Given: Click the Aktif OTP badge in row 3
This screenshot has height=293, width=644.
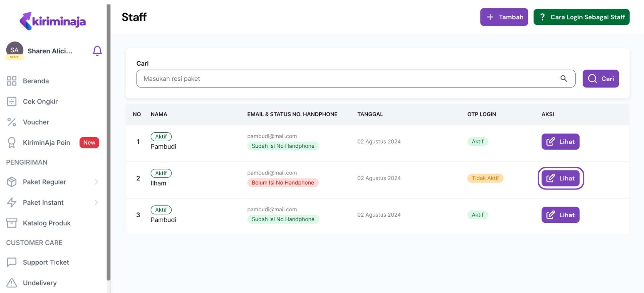Looking at the screenshot, I should click(478, 215).
